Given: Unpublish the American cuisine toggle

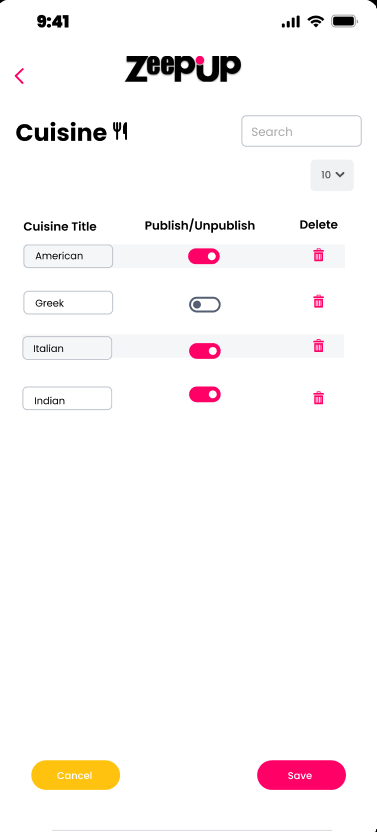Looking at the screenshot, I should [204, 256].
